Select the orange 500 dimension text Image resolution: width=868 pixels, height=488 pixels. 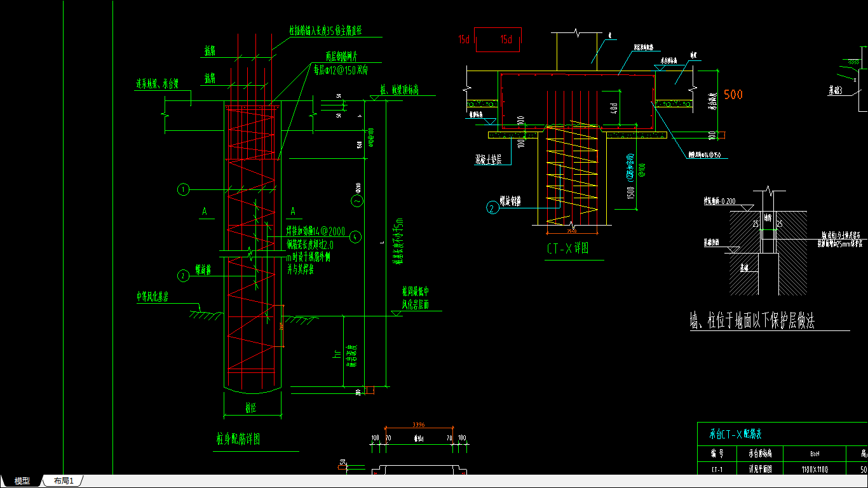733,95
